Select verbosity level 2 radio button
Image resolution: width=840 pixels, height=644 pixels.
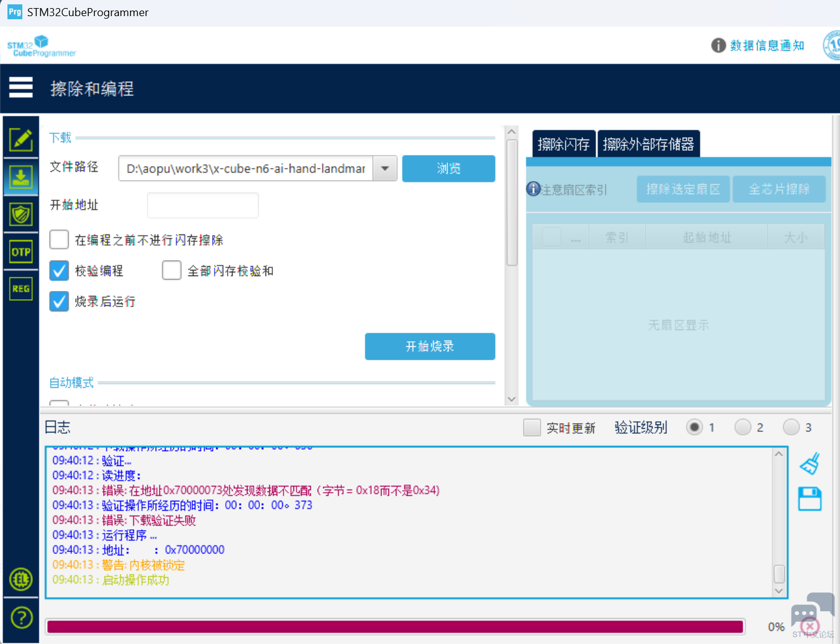coord(743,427)
